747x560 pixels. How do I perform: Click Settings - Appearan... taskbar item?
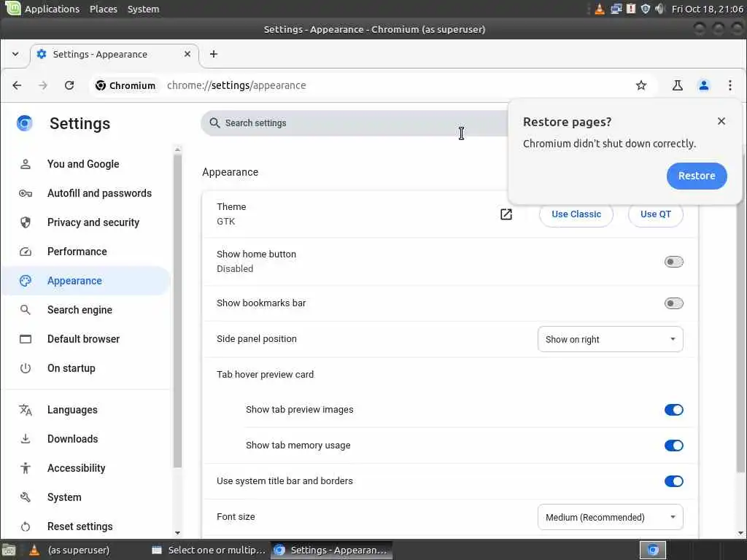click(x=332, y=550)
